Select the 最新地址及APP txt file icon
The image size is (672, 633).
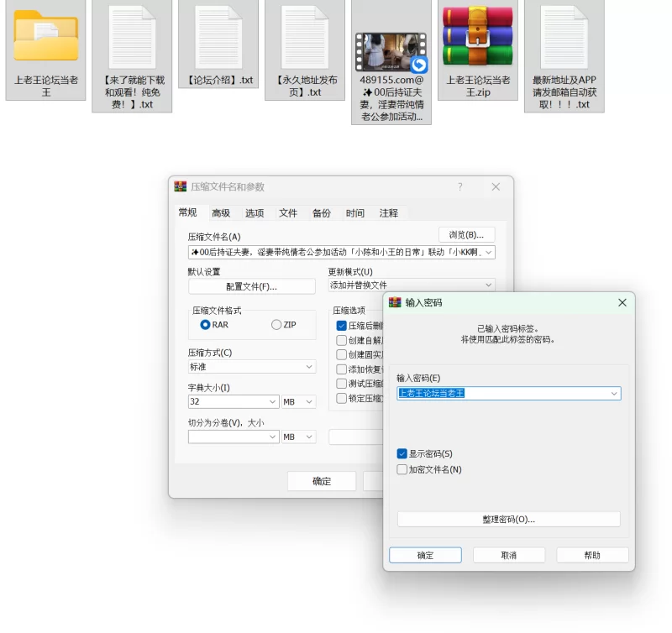(564, 37)
